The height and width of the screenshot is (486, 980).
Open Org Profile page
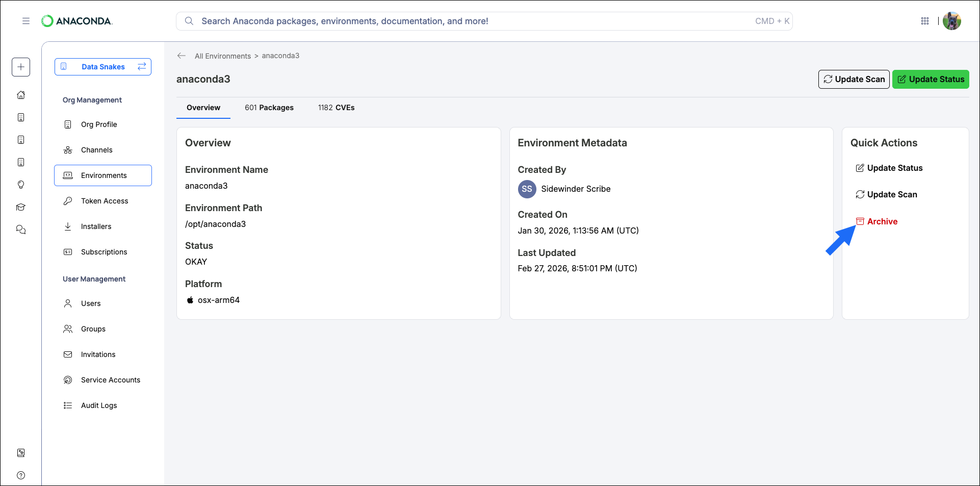pos(103,124)
